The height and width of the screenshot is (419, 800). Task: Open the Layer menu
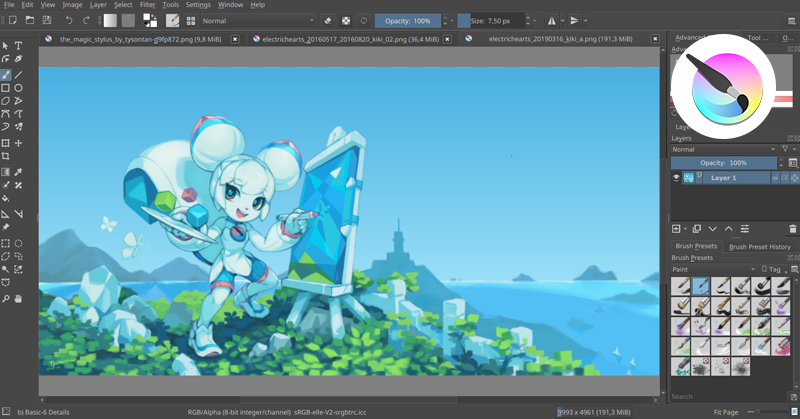point(98,5)
